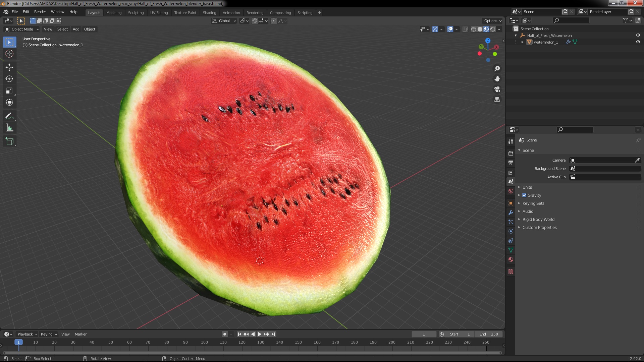Select the Rotate tool
644x362 pixels.
pyautogui.click(x=9, y=79)
